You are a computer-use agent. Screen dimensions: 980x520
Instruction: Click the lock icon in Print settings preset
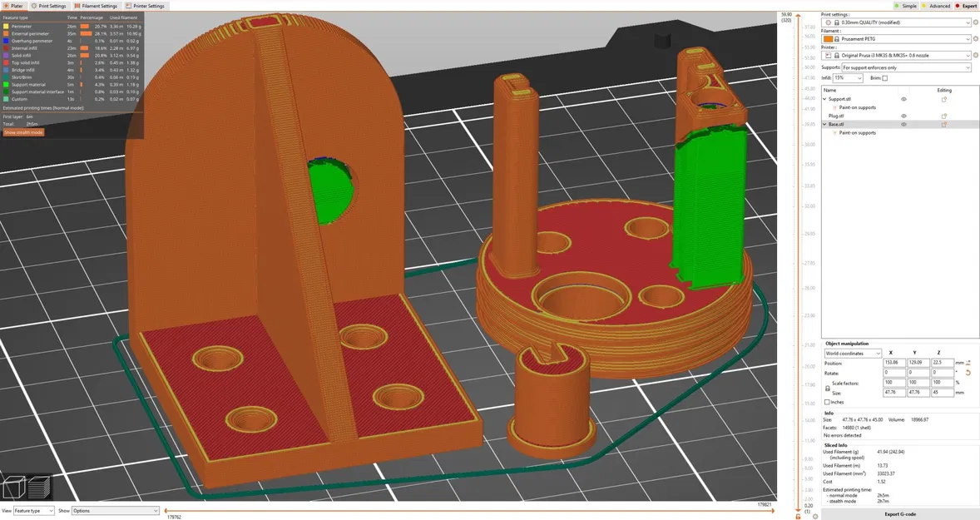[837, 22]
